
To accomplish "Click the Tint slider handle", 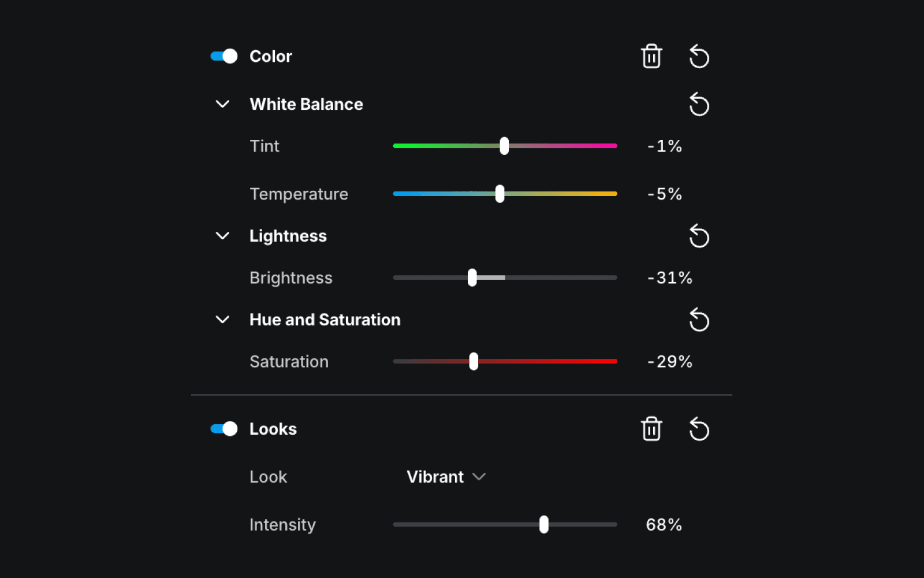I will point(504,146).
